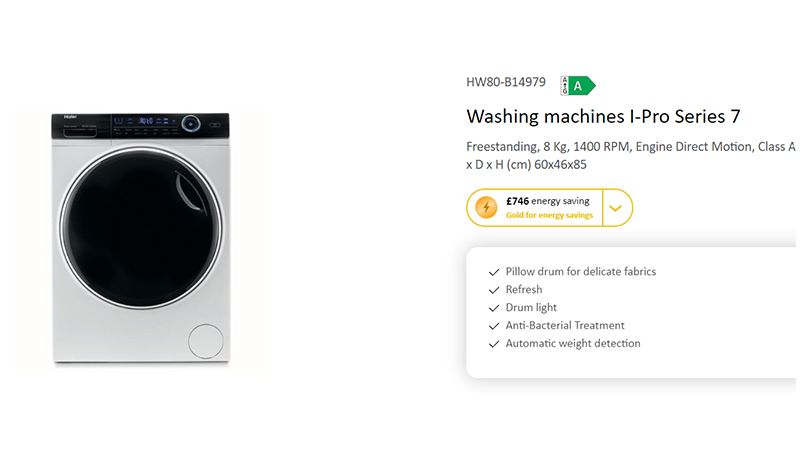Click the £746 energy saving text
This screenshot has height=450, width=800.
(x=547, y=201)
